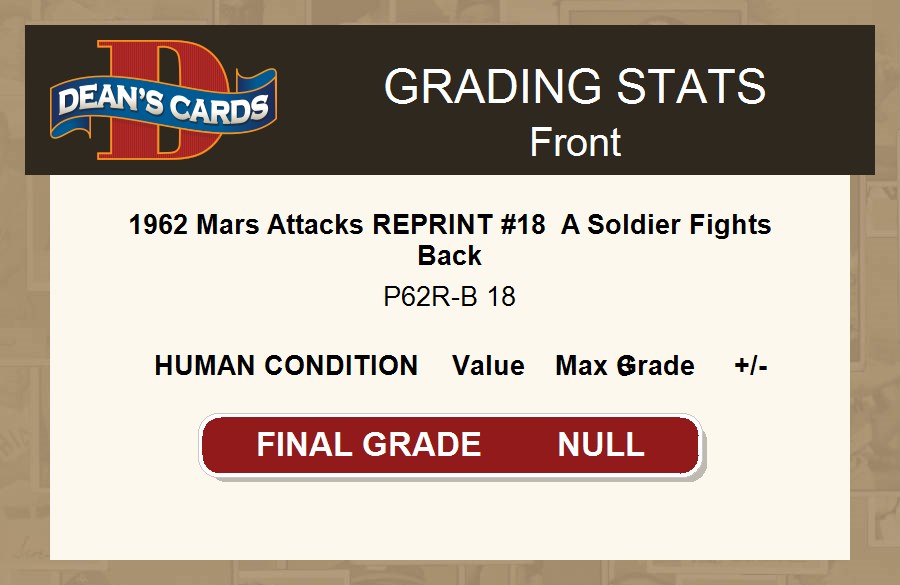Click the card number #18 in title
This screenshot has width=900, height=585.
click(523, 225)
